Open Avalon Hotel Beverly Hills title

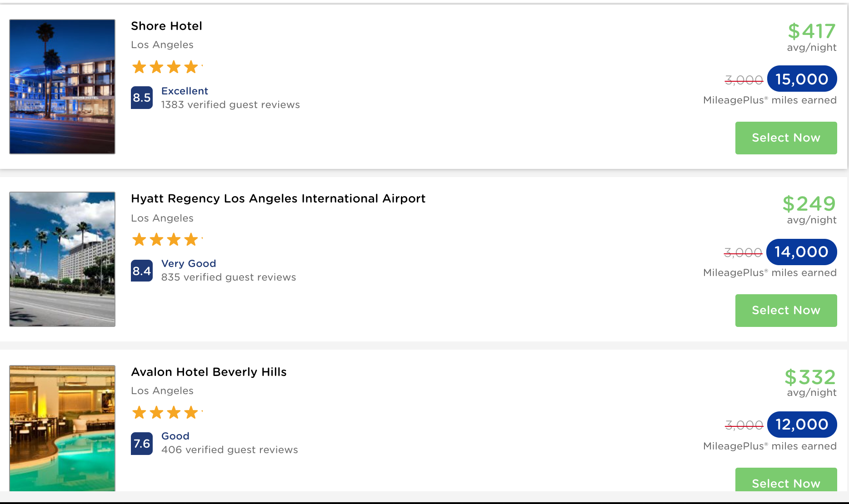click(209, 372)
